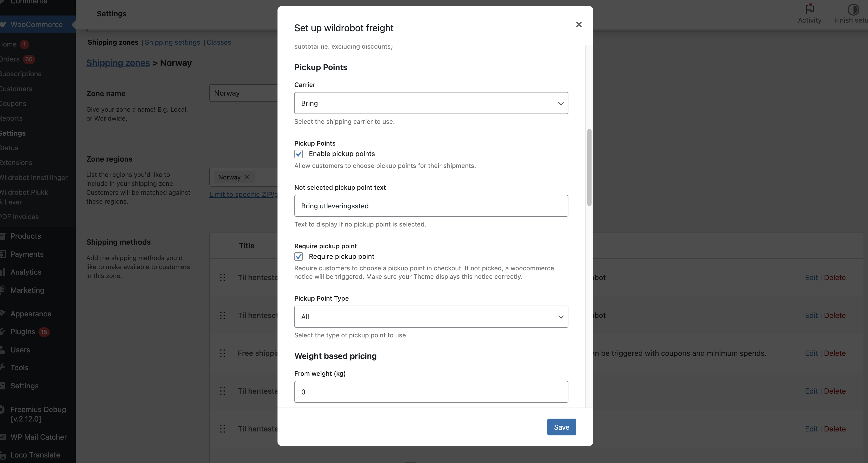Grab the drag handle of the fifth shipping method
This screenshot has height=463, width=868.
tap(222, 429)
